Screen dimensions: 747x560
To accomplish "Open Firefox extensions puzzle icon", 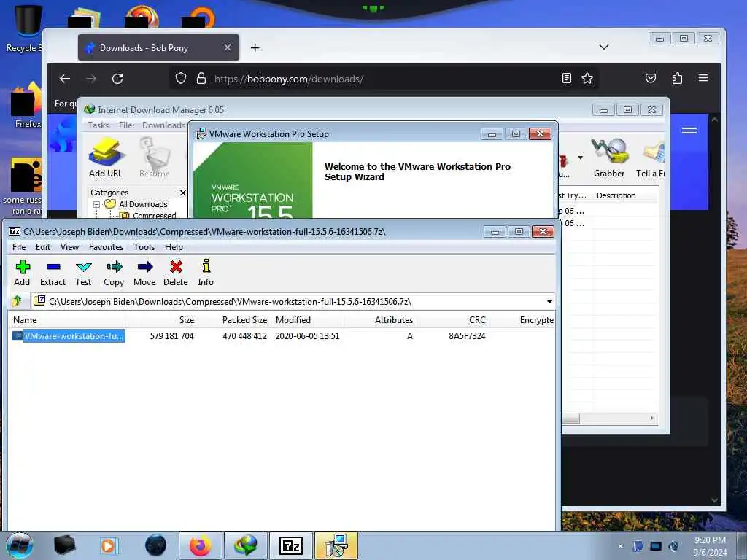I will [x=677, y=78].
